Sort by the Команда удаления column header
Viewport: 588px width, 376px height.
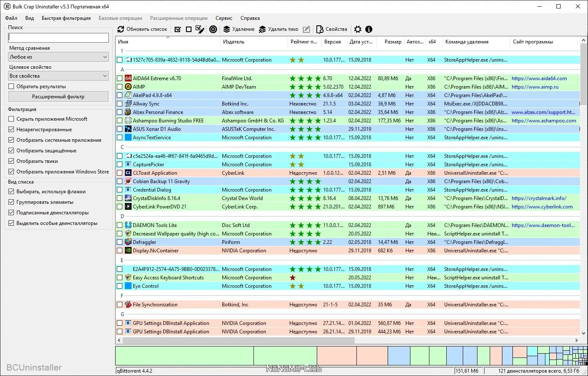click(x=476, y=42)
